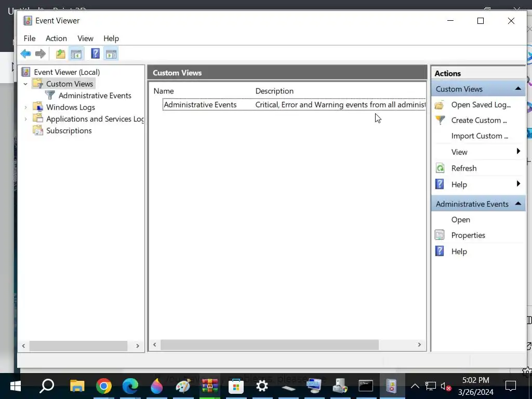Image resolution: width=532 pixels, height=399 pixels.
Task: Click Refresh in the Actions pane
Action: pos(464,168)
